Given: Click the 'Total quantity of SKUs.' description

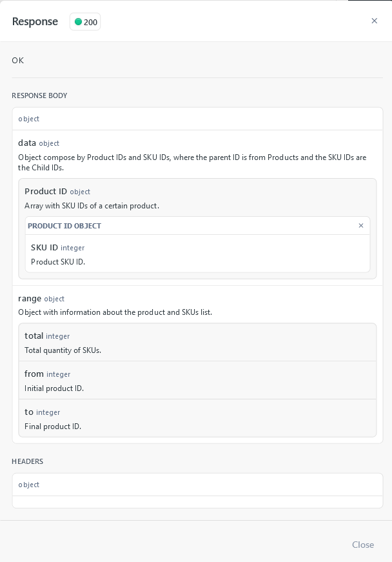Looking at the screenshot, I should [x=63, y=350].
